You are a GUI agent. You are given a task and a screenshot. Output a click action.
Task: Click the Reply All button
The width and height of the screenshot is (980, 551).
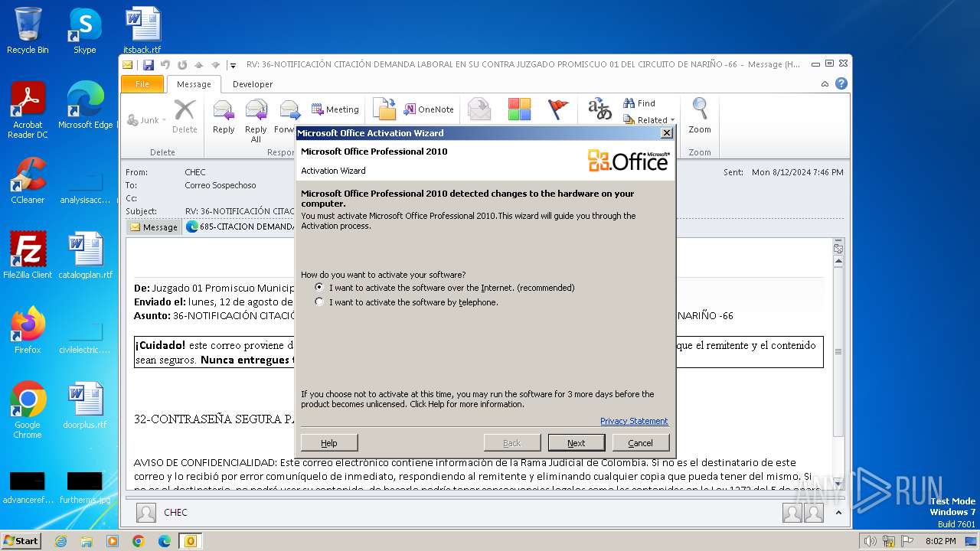pos(256,121)
